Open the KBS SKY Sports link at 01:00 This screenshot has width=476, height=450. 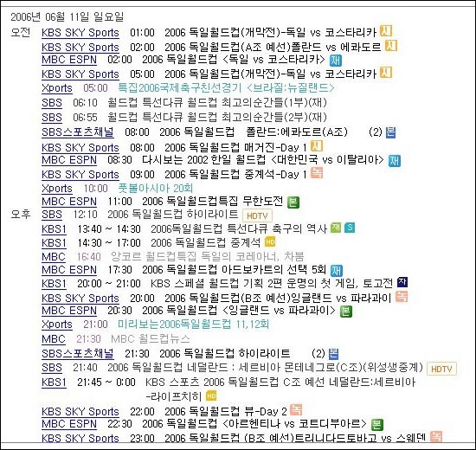pyautogui.click(x=80, y=33)
